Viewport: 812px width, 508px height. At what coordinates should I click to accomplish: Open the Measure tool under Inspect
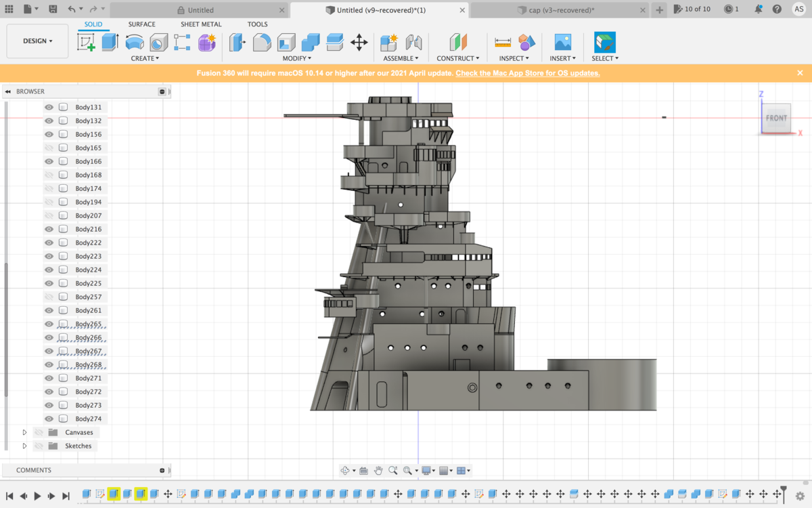(503, 43)
